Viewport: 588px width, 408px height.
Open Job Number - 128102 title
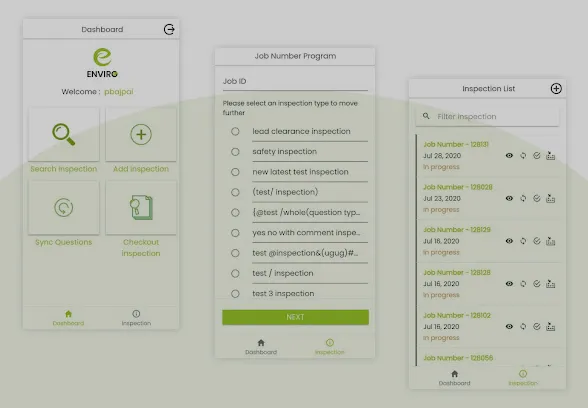click(x=457, y=315)
